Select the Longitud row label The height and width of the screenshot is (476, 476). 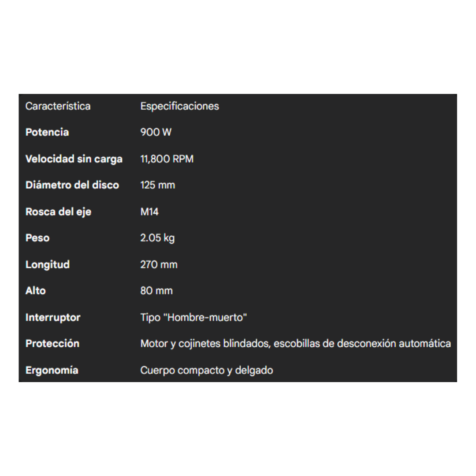tap(48, 264)
